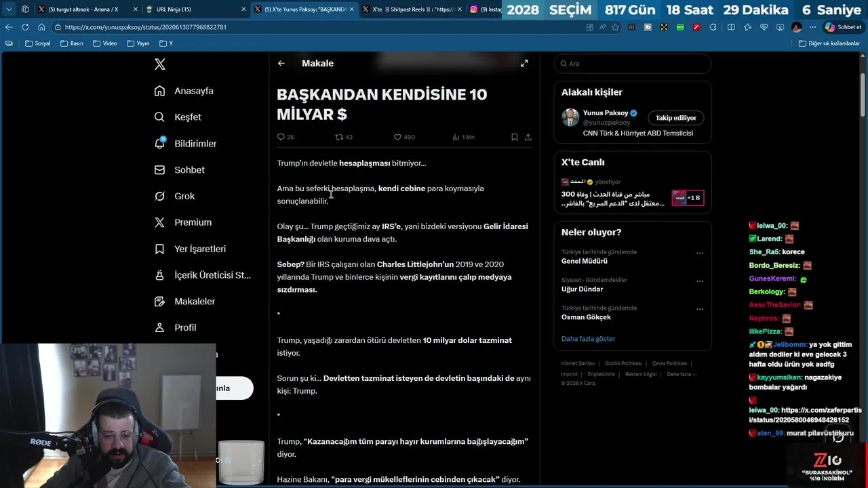Close the URL Ninja tab
This screenshot has width=868, height=488.
coord(243,9)
